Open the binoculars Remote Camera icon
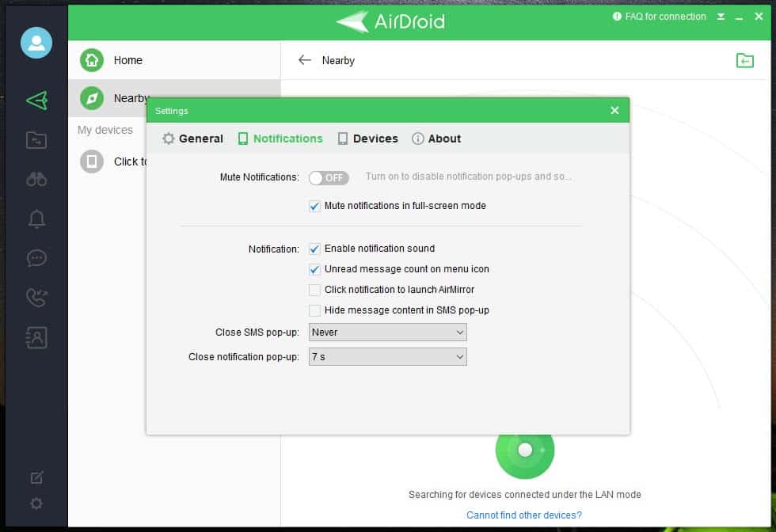 click(36, 180)
